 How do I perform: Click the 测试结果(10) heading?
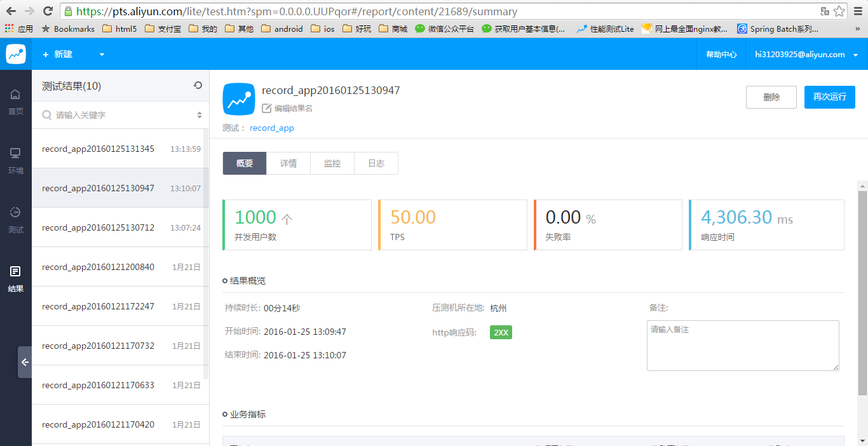coord(71,86)
